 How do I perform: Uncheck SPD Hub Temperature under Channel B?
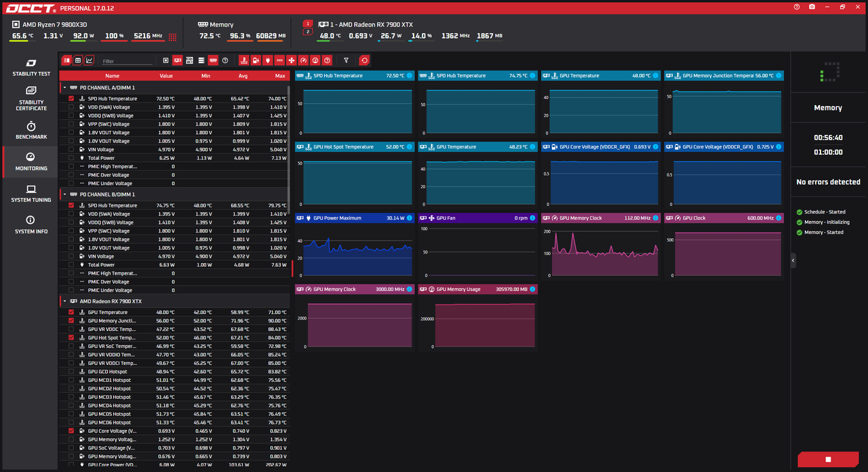click(71, 205)
